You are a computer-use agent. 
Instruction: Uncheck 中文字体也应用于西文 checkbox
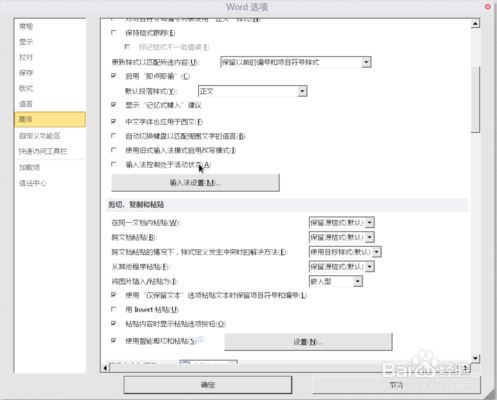click(114, 121)
